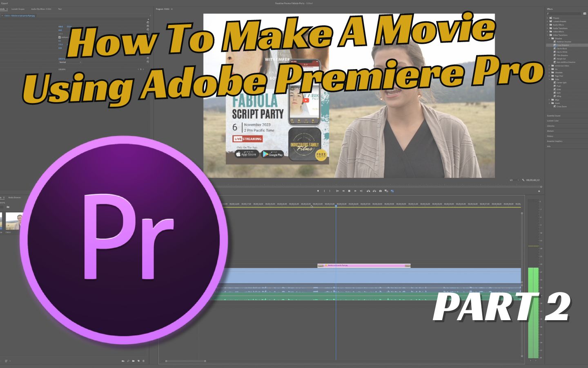Add a marker using the marker icon
The image size is (588, 368).
point(318,191)
